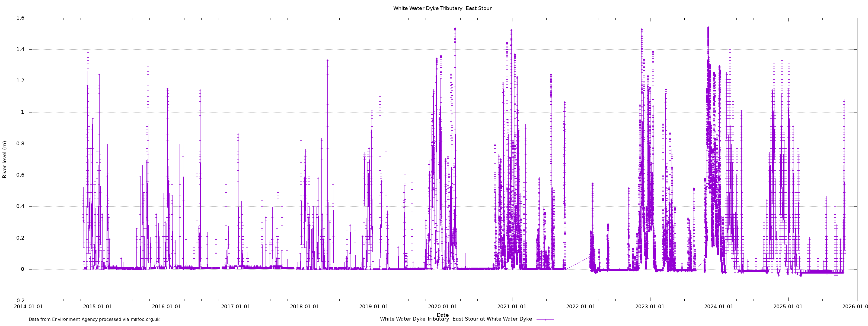The width and height of the screenshot is (868, 326).
Task: Click the purple legend line sample
Action: (x=545, y=319)
